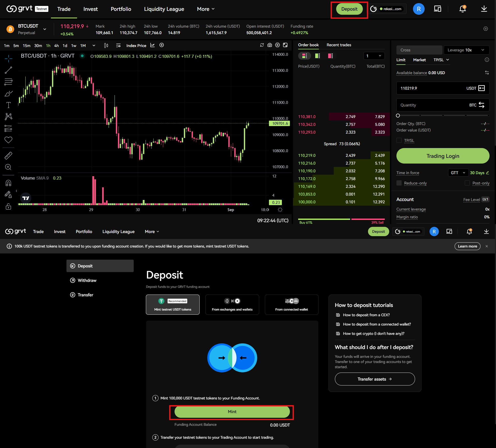Viewport: 496px width, 448px height.
Task: Tick the Post-only checkbox
Action: click(x=467, y=183)
